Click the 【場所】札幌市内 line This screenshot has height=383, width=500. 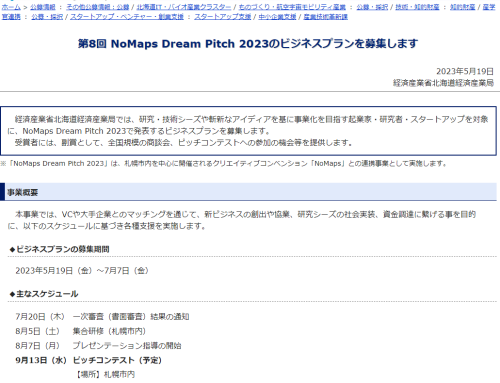[x=105, y=374]
